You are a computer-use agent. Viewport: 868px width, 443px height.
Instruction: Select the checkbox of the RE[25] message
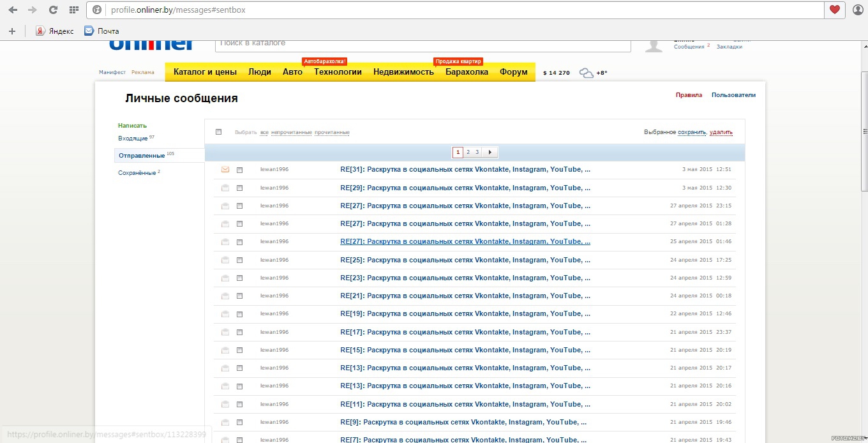point(240,260)
